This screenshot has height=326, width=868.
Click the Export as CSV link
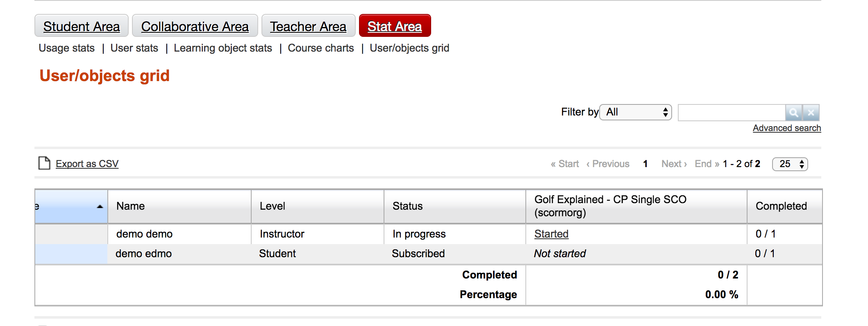coord(87,164)
